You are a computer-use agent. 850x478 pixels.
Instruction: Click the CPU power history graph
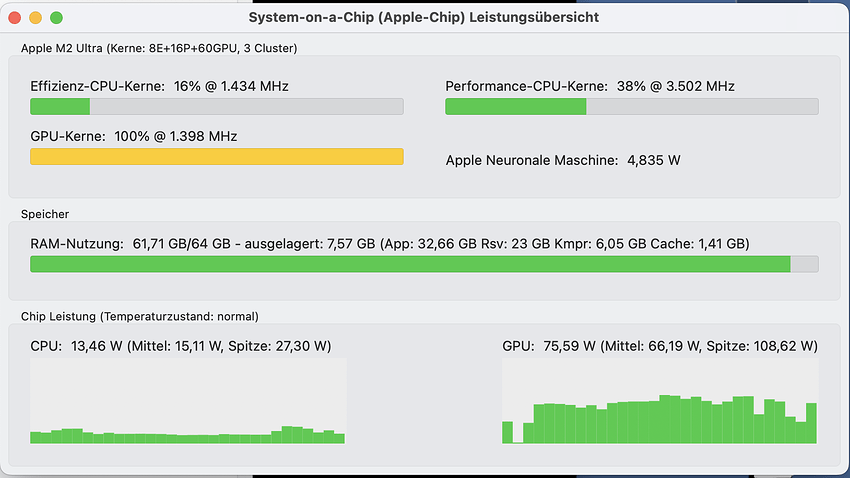(188, 401)
